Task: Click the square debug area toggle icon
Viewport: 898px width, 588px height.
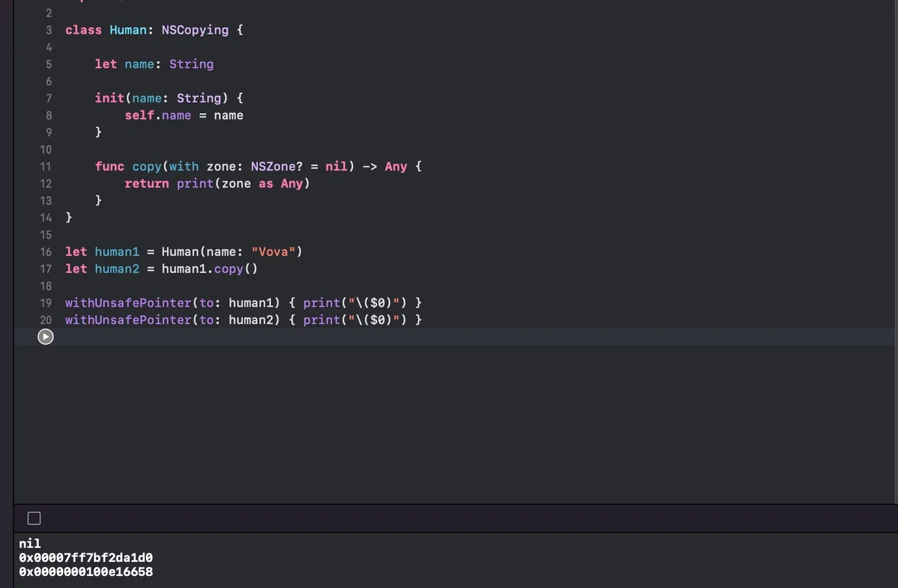Action: tap(34, 519)
